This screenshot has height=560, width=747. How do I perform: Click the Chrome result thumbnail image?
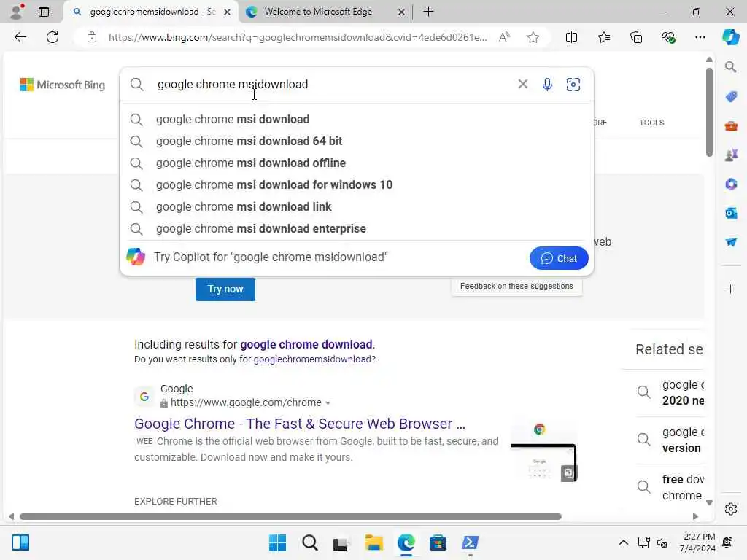543,451
